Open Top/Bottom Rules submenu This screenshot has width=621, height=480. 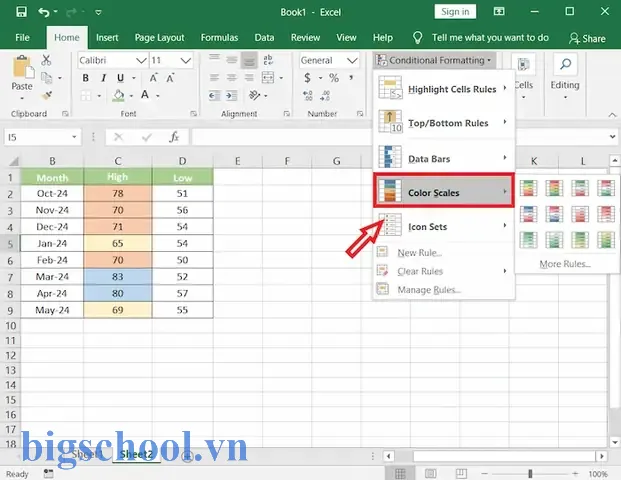click(444, 123)
